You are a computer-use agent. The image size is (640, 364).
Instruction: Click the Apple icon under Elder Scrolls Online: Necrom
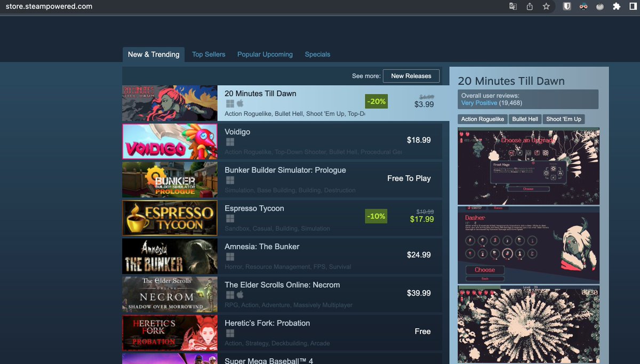tap(240, 295)
